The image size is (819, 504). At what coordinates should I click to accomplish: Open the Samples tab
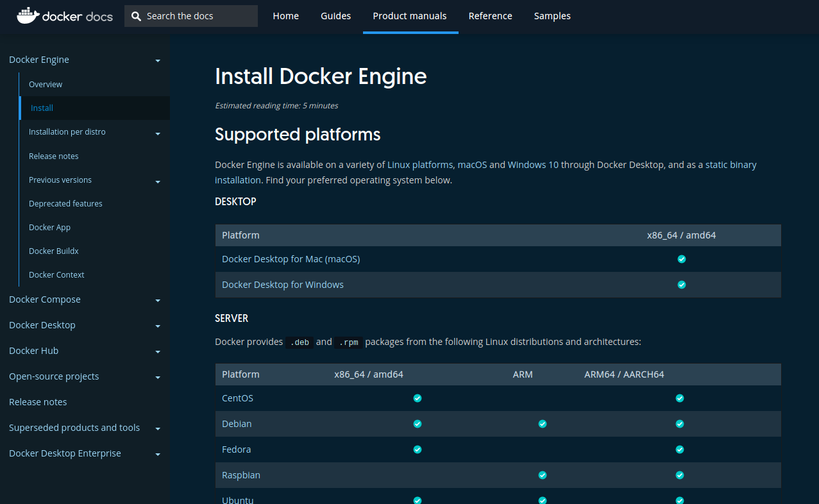coord(552,16)
